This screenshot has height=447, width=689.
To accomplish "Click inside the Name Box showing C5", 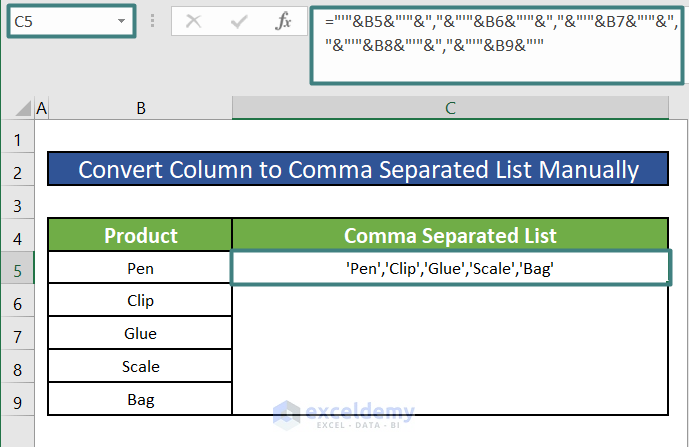I will pyautogui.click(x=58, y=21).
